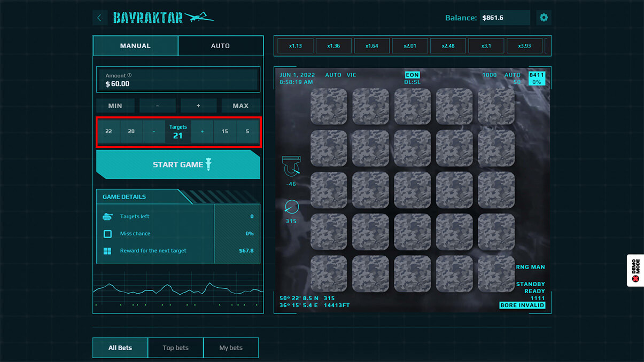644x362 pixels.
Task: Set bet to MIN
Action: [x=115, y=106]
